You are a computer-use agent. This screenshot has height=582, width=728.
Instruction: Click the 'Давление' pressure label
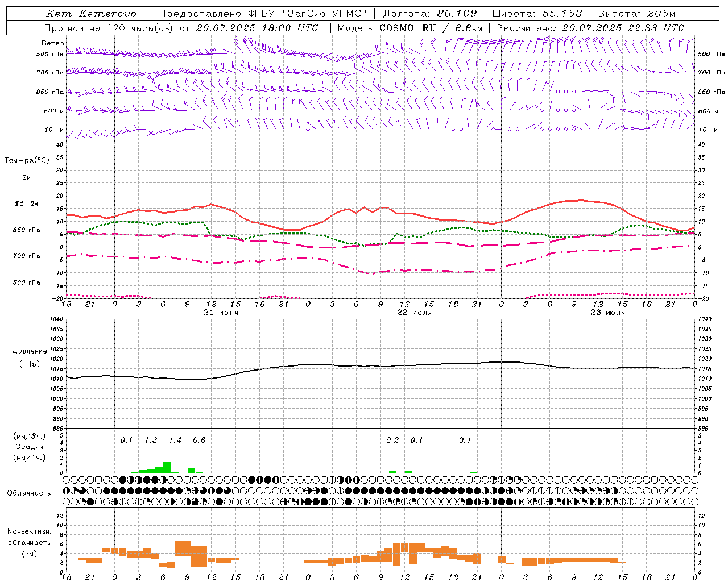30,351
